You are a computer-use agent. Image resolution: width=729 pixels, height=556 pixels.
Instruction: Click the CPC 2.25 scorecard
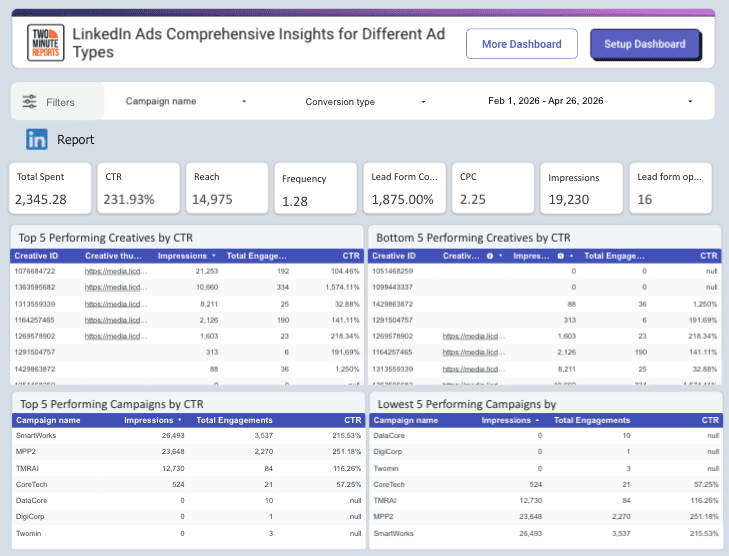click(x=493, y=188)
